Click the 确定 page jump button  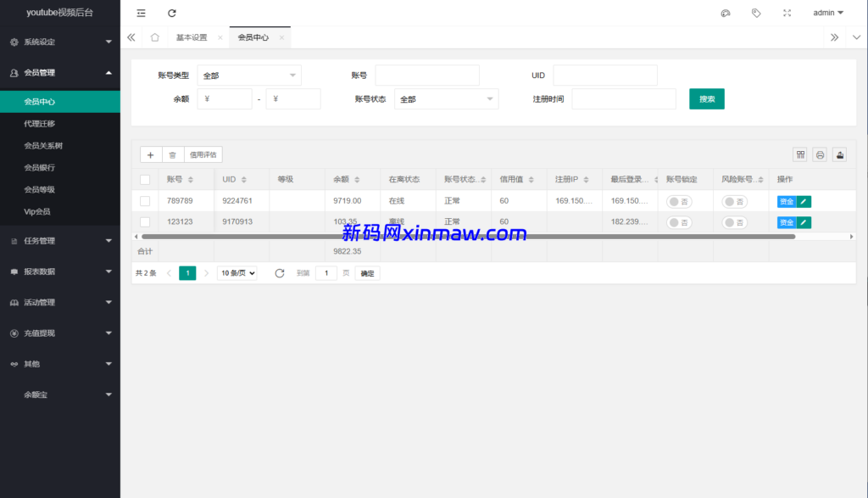(368, 273)
